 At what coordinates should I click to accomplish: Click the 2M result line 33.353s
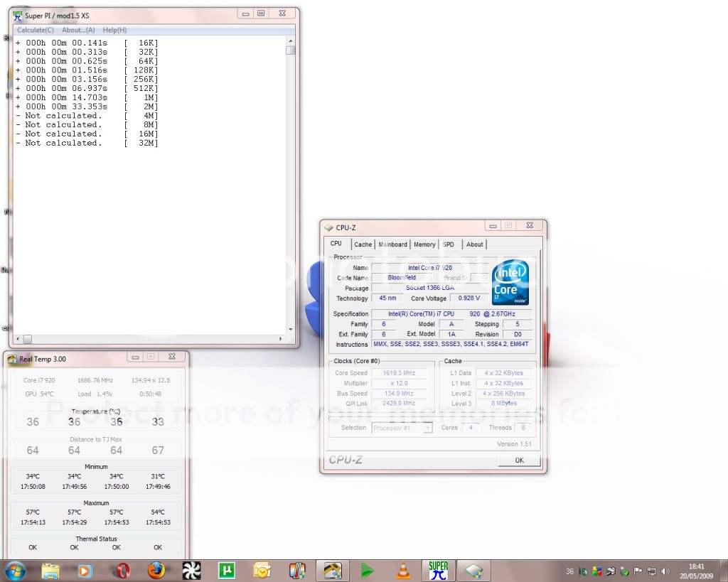click(87, 107)
